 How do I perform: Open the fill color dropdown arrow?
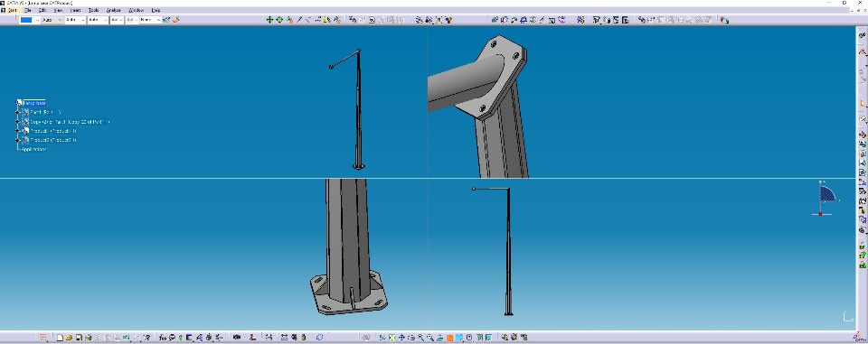click(37, 20)
